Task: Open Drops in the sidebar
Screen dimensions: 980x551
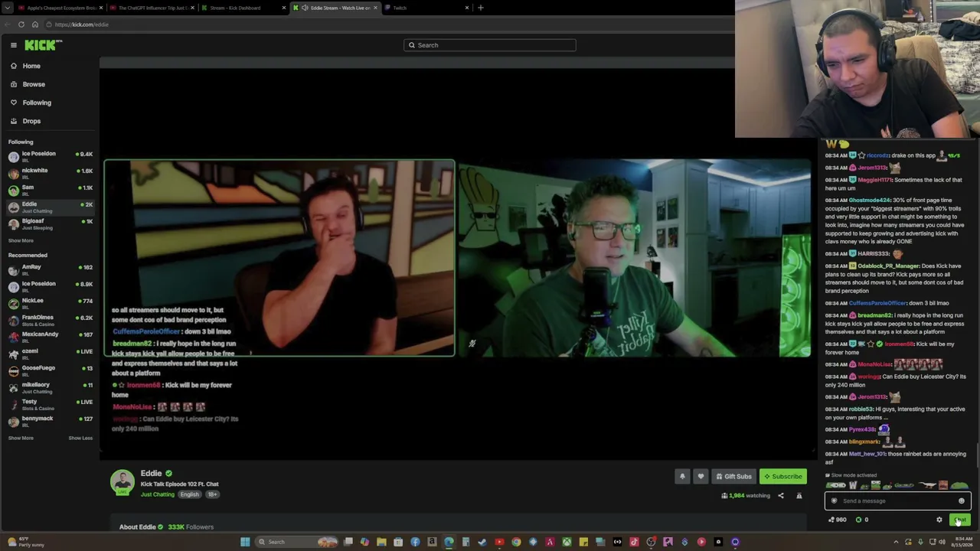Action: point(31,121)
